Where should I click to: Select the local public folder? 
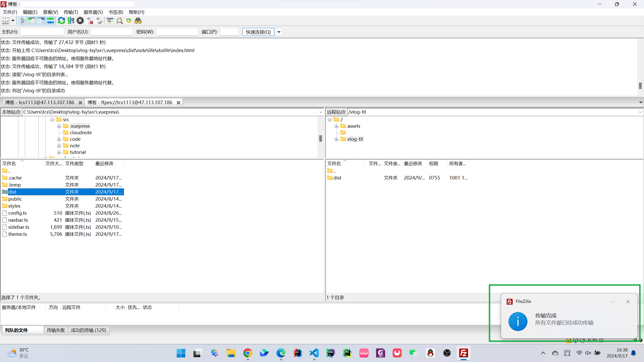point(62,199)
